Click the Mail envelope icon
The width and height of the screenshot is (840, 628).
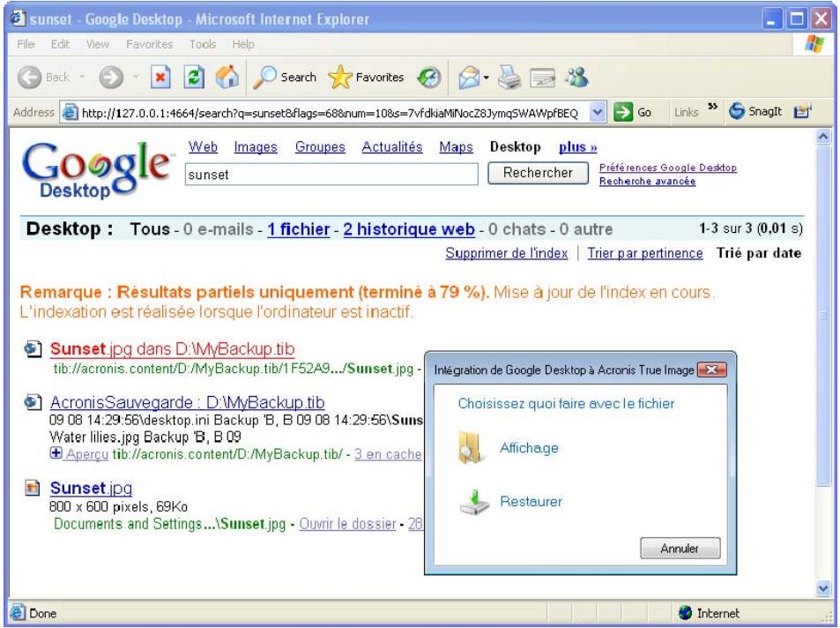(x=469, y=78)
